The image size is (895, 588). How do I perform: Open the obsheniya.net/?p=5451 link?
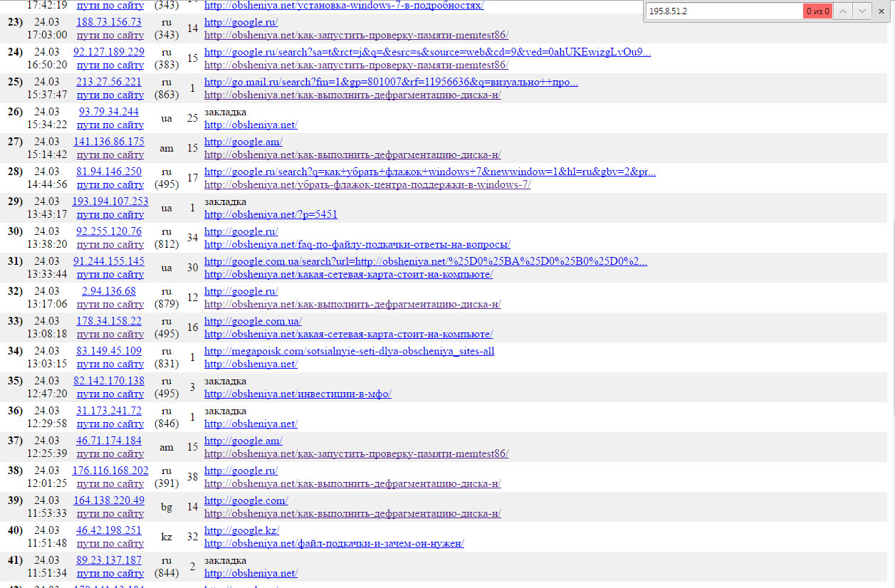tap(271, 214)
